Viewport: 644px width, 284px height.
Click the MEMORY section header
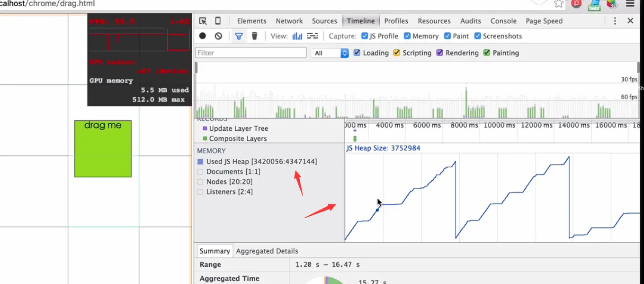(x=211, y=151)
